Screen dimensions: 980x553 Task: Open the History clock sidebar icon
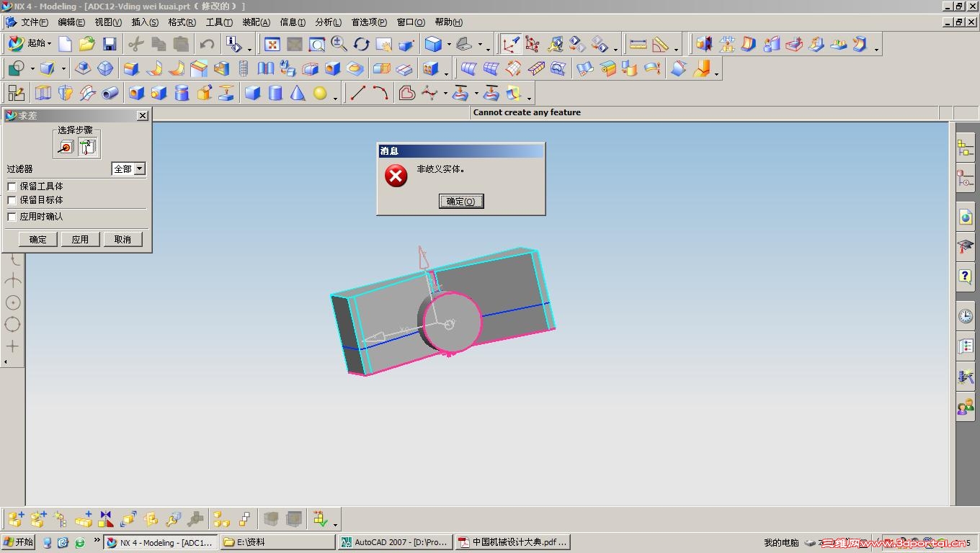965,315
